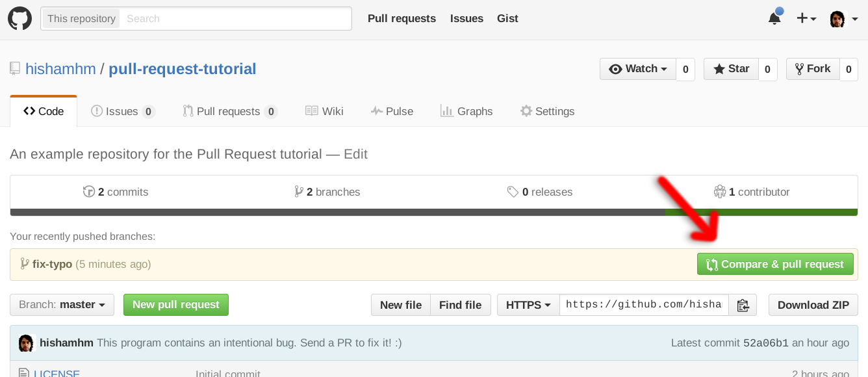Viewport: 868px width, 377px height.
Task: Star the pull-request-tutorial repository
Action: pos(731,69)
